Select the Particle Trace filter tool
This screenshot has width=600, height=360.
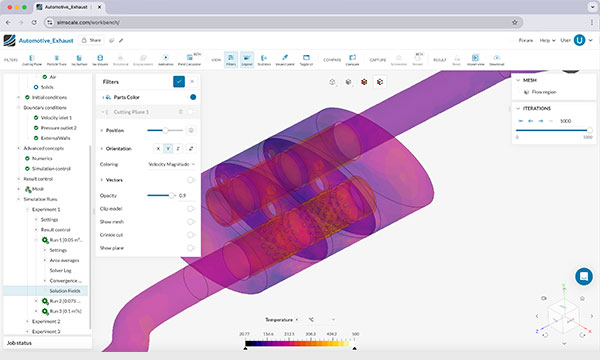click(x=56, y=60)
